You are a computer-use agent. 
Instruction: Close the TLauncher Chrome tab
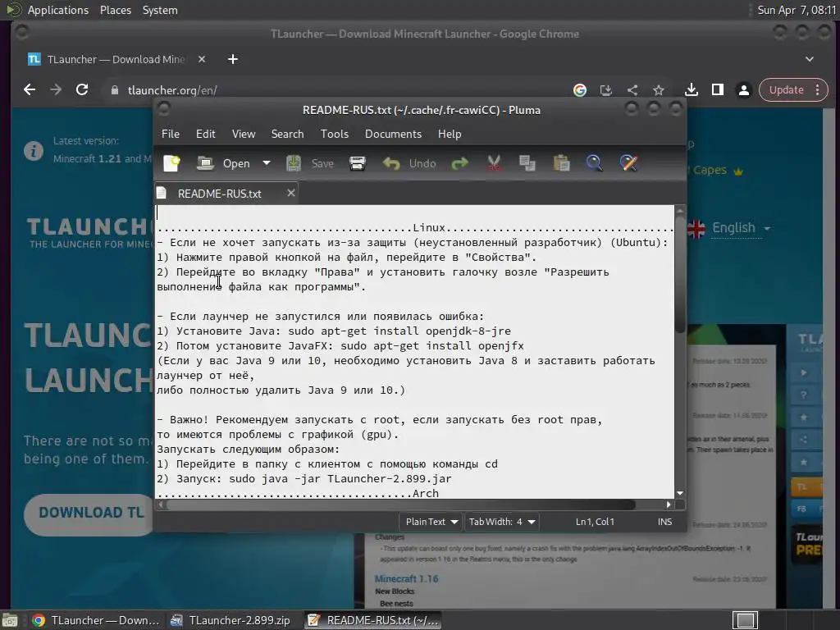point(202,59)
